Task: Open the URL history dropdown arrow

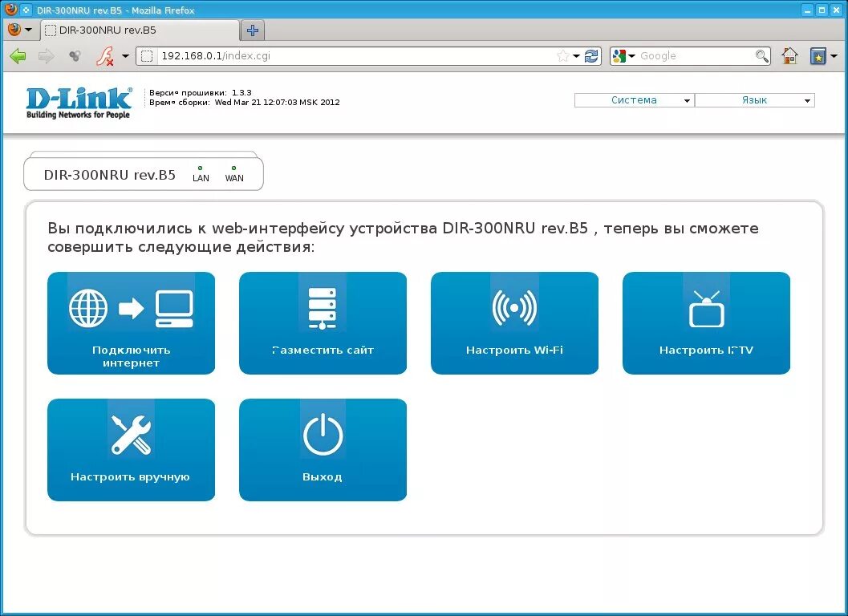Action: (576, 55)
